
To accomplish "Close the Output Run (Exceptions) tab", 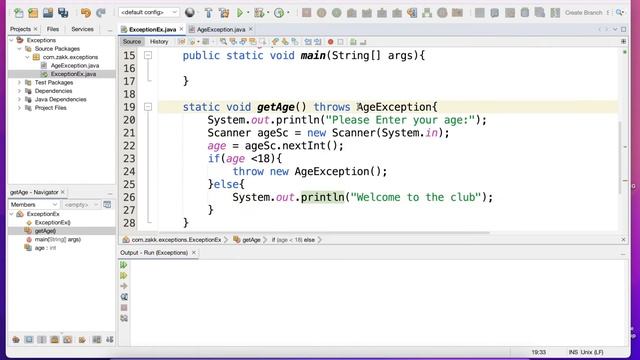I will (x=194, y=253).
